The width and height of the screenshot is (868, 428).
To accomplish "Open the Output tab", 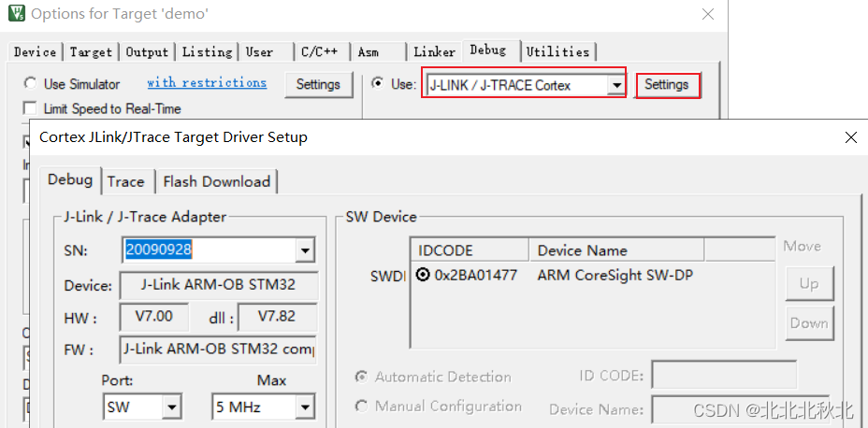I will click(147, 52).
